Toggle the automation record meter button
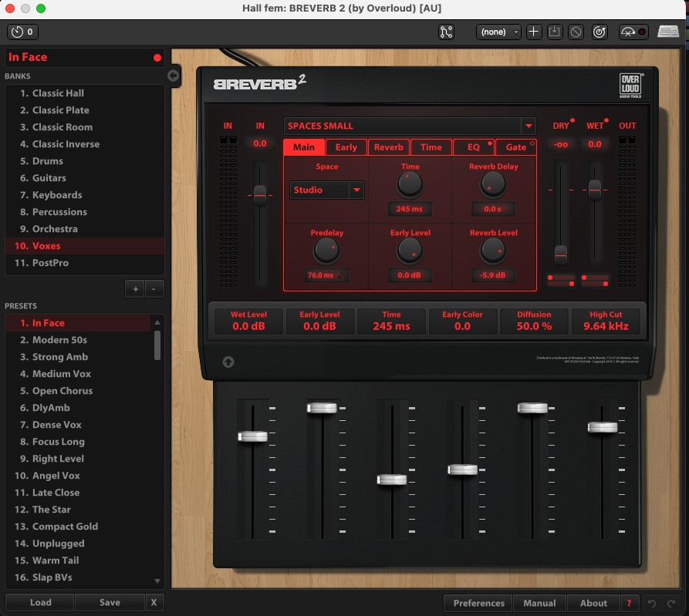689x616 pixels. tap(633, 32)
